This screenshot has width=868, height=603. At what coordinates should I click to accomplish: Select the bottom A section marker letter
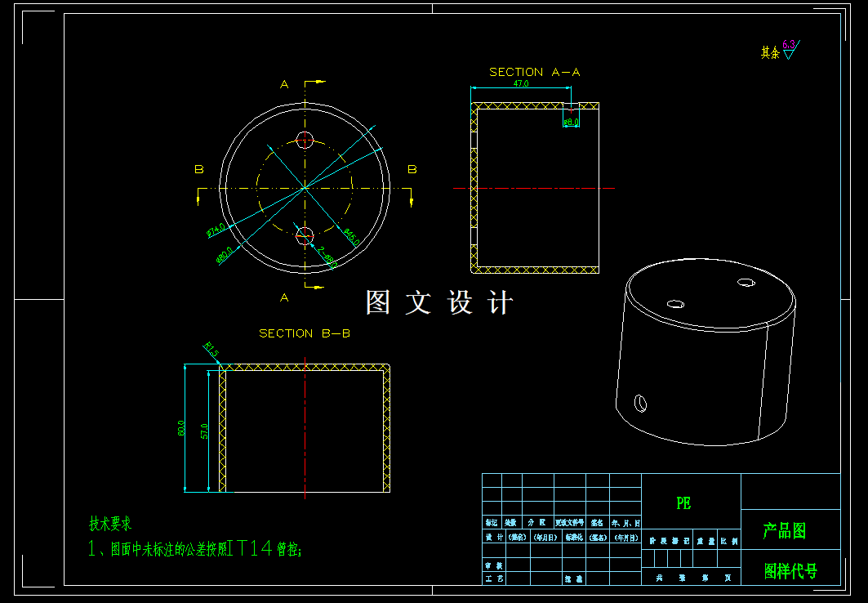[284, 298]
